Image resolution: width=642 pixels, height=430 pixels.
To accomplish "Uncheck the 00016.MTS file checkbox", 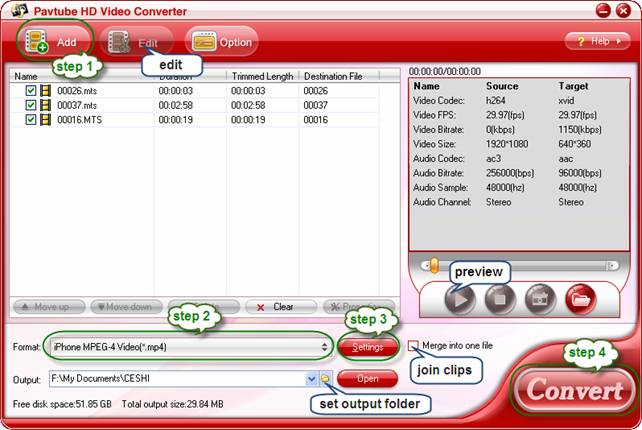I will [x=31, y=120].
